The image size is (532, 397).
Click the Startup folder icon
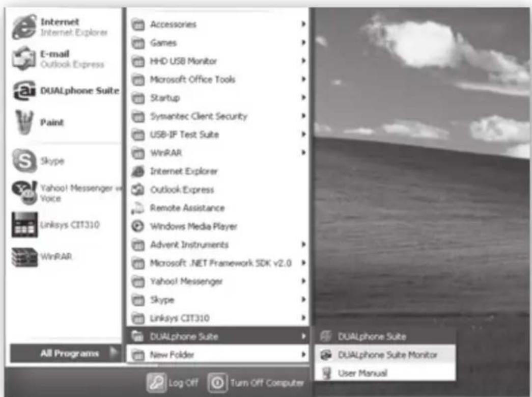click(138, 98)
